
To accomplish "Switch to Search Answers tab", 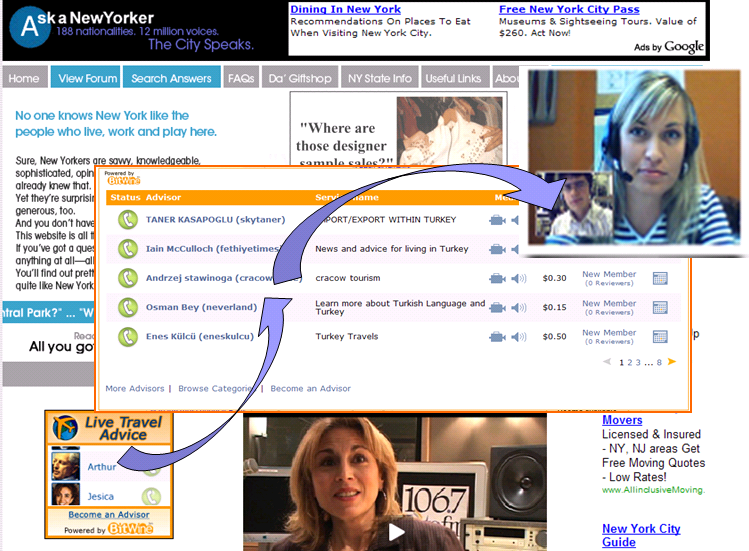I will tap(171, 78).
